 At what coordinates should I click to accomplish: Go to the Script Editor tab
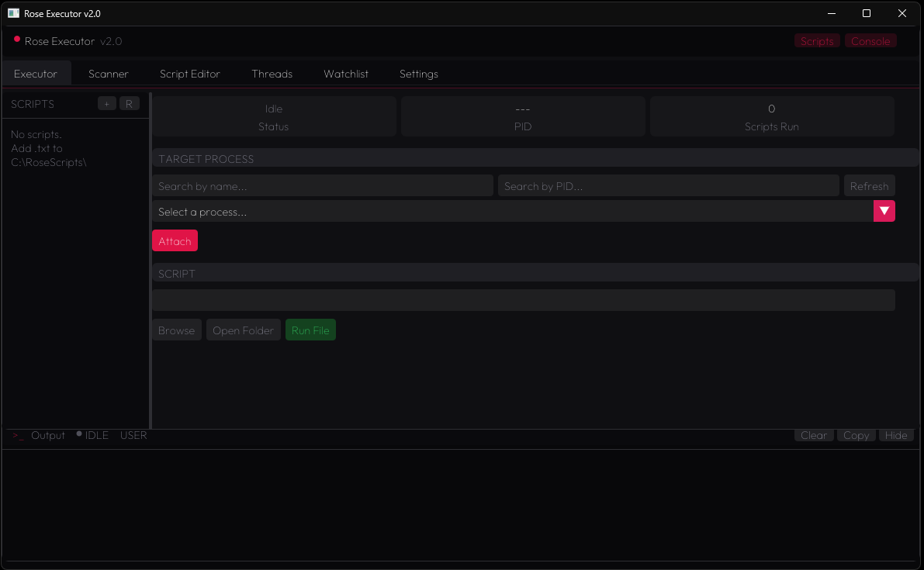(x=190, y=74)
